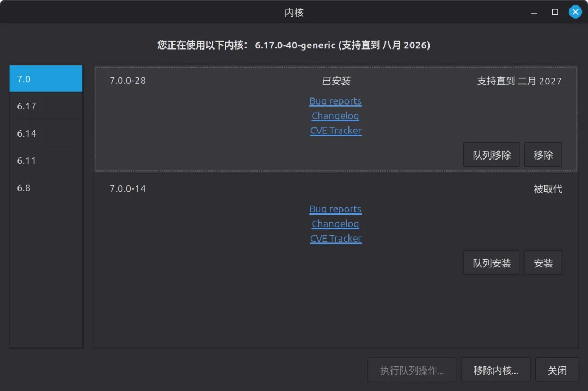This screenshot has height=391, width=588.
Task: Maximize the 内核 window
Action: pyautogui.click(x=555, y=12)
